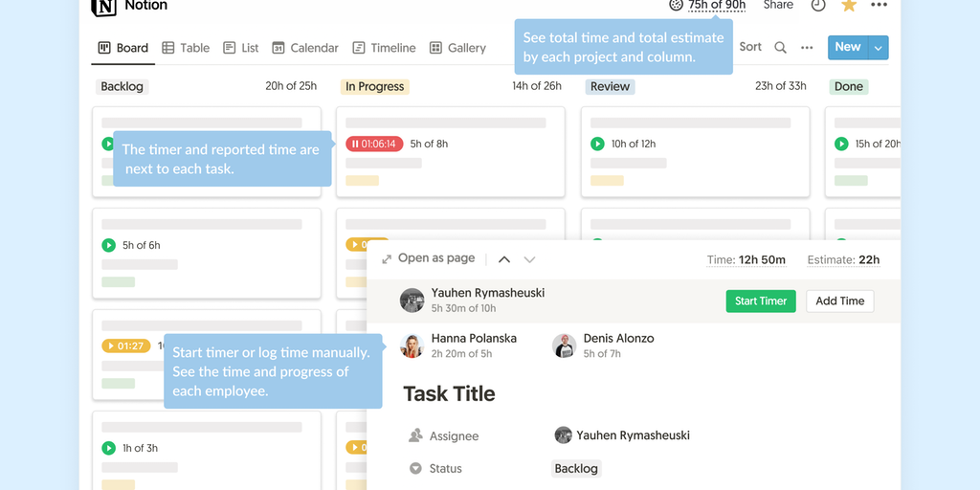Click the Assignee property icon
Image resolution: width=980 pixels, height=490 pixels.
pyautogui.click(x=415, y=435)
